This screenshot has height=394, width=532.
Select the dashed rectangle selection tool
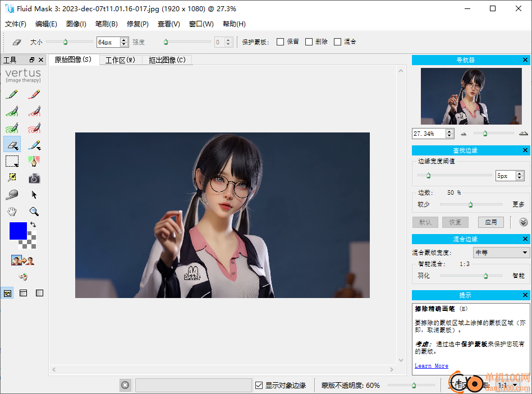pos(12,161)
